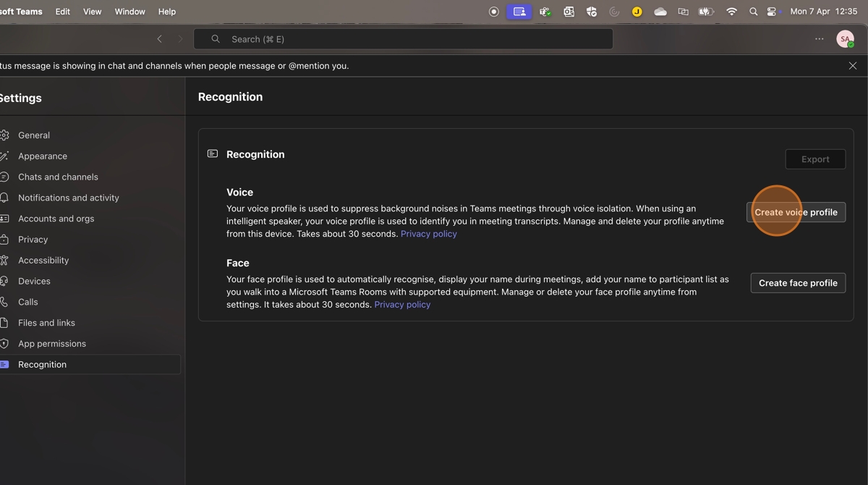The image size is (868, 485).
Task: Go forward with the right arrow
Action: (x=180, y=39)
